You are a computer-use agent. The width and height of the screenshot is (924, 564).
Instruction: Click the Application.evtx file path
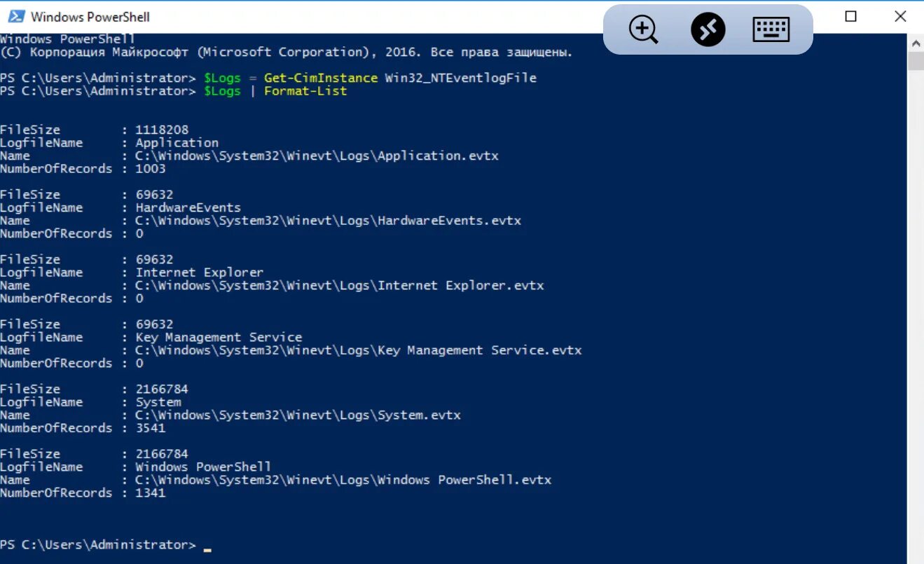[x=317, y=156]
